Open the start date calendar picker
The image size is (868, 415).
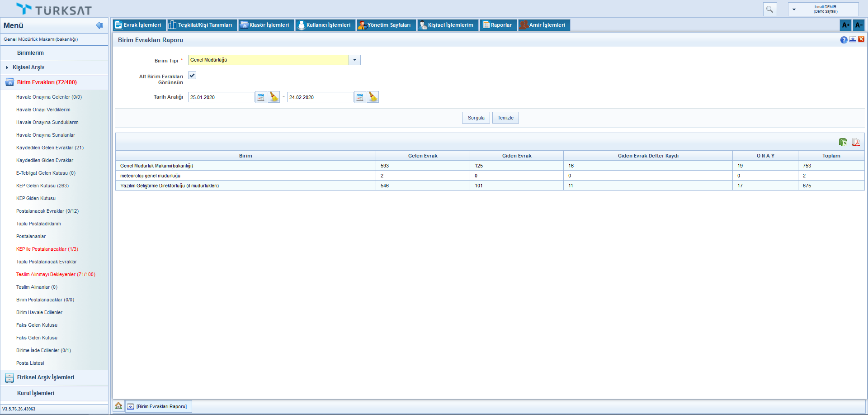pos(261,97)
